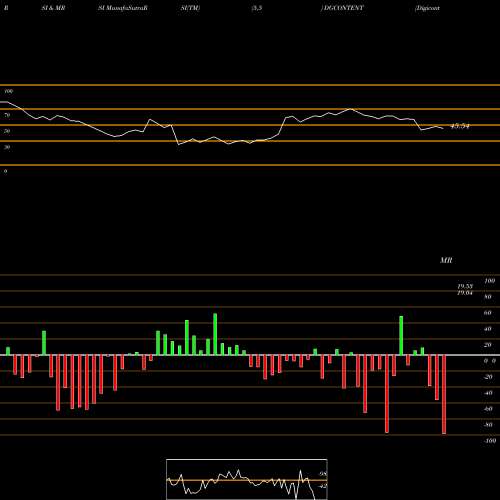This screenshot has width=500, height=500.
Task: Click the RSI axis label 70
Action: pyautogui.click(x=7, y=115)
